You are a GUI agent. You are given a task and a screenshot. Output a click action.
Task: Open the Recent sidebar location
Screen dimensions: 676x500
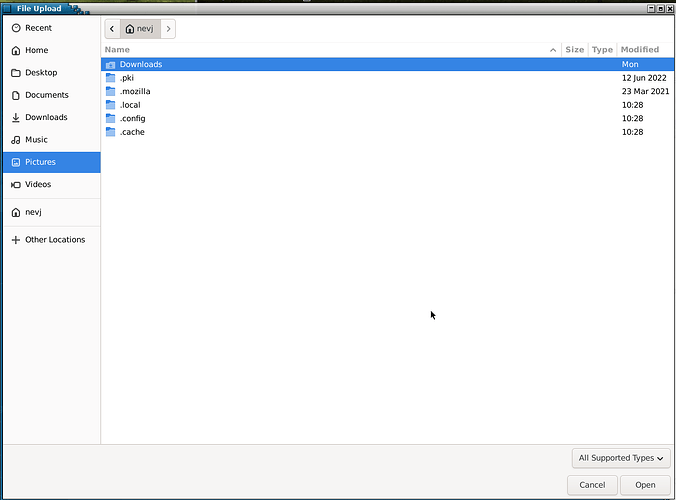click(52, 28)
